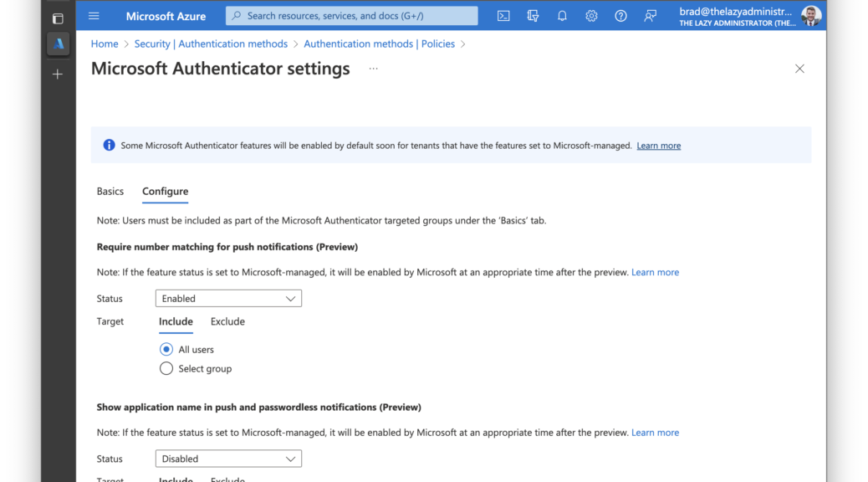Viewport: 868px width, 482px height.
Task: Click Learn more in the info banner
Action: (x=659, y=146)
